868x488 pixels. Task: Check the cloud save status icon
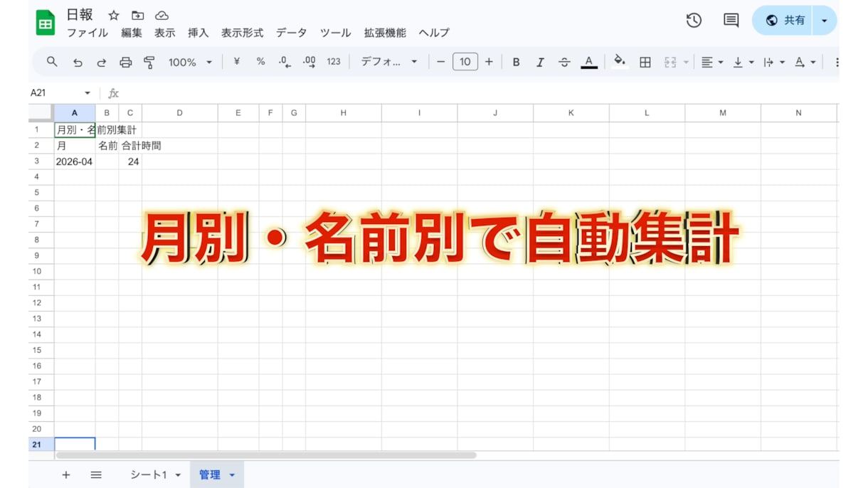pyautogui.click(x=162, y=16)
